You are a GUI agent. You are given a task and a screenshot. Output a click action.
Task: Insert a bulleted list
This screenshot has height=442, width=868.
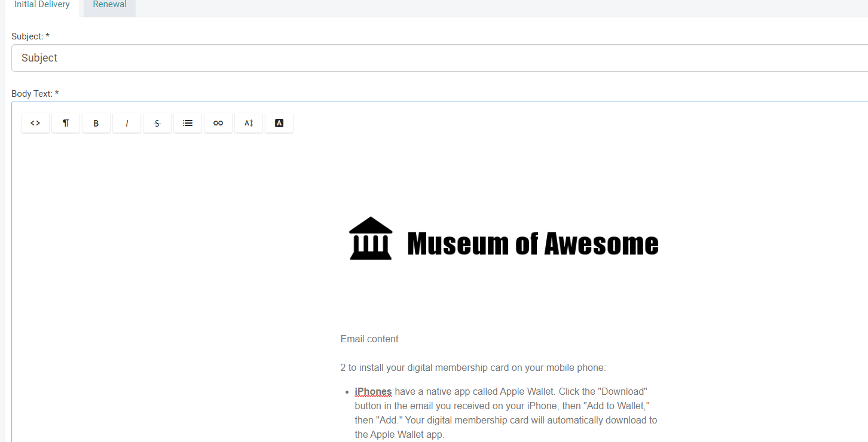tap(188, 123)
